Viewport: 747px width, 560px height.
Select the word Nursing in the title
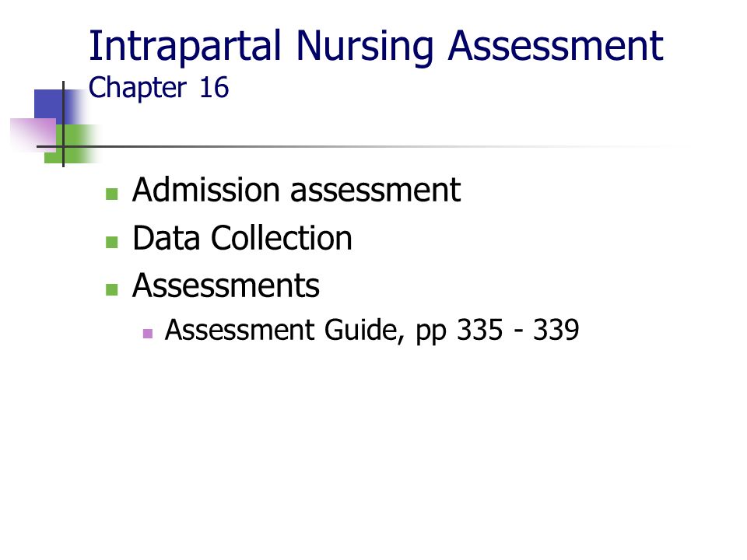point(364,46)
